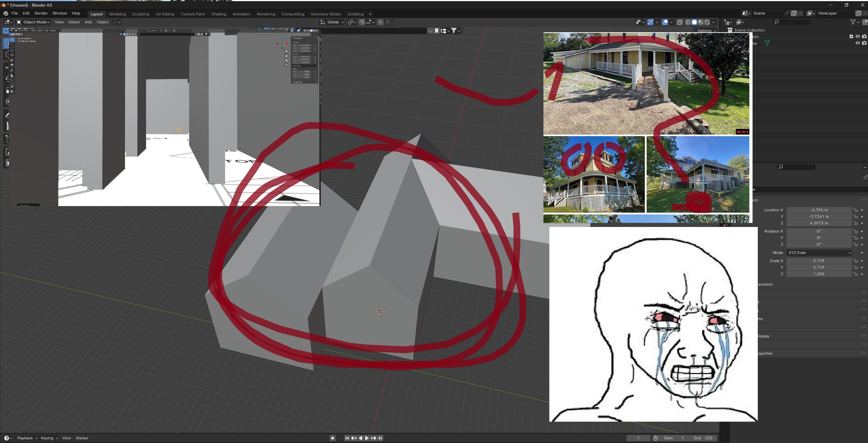Click the outliner search field
The height and width of the screenshot is (443, 868).
pyautogui.click(x=792, y=22)
